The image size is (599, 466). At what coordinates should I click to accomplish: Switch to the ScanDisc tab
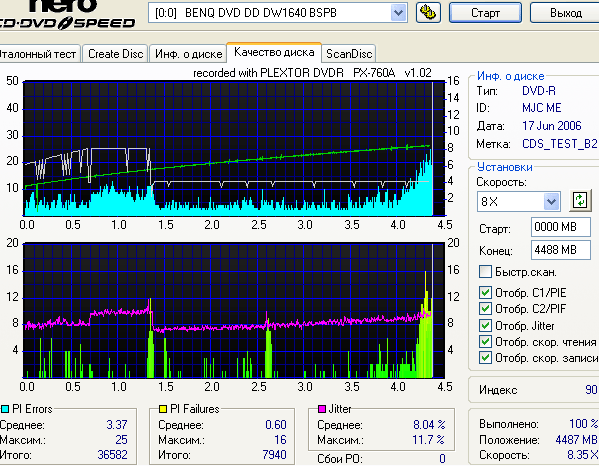pyautogui.click(x=349, y=54)
